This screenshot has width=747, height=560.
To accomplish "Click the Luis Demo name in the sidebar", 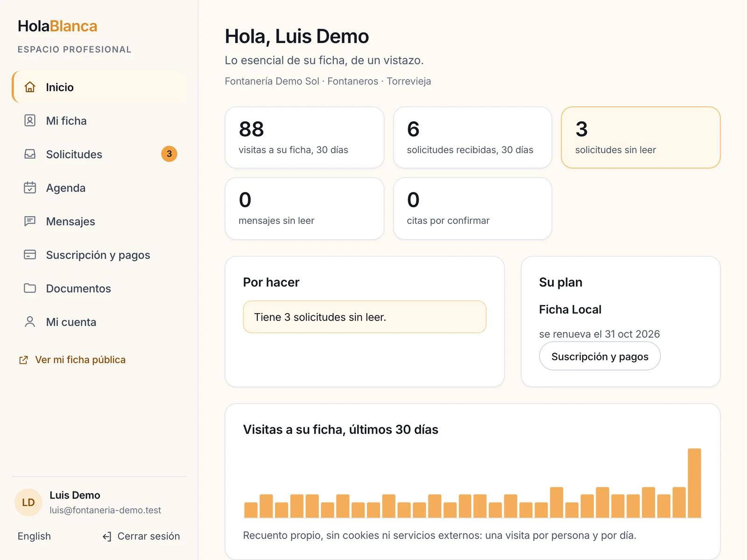I will pyautogui.click(x=75, y=495).
